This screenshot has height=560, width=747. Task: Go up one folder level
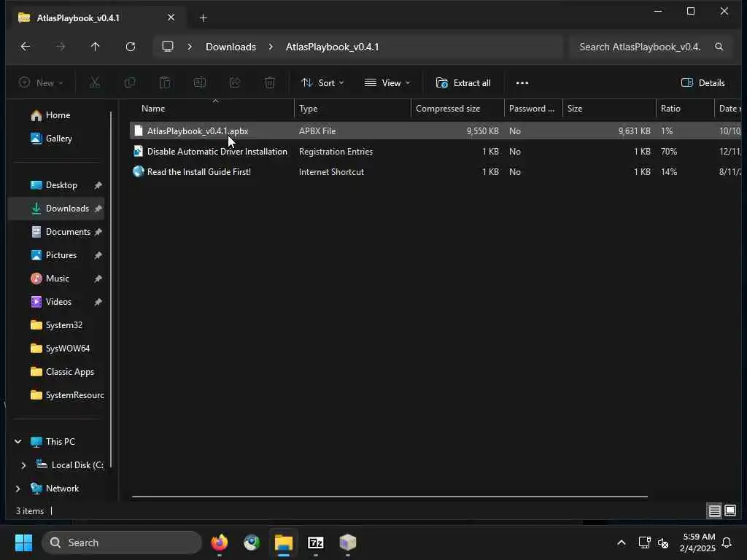[96, 47]
